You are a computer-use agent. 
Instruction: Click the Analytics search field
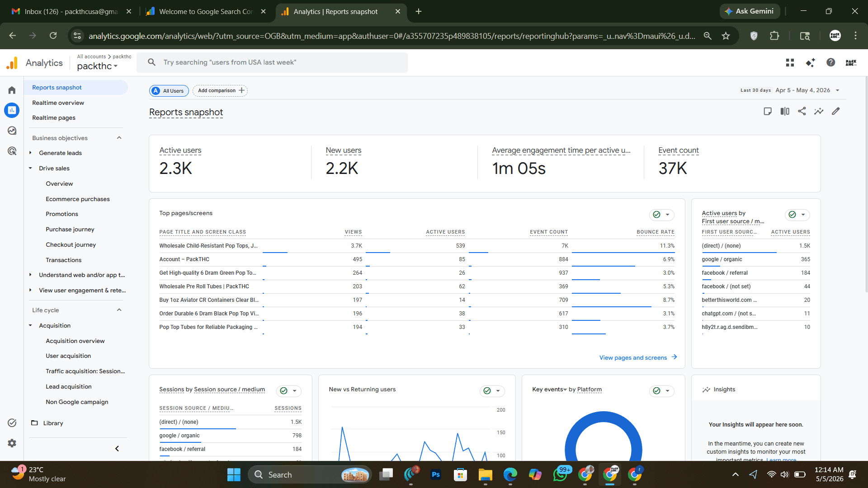pos(272,62)
